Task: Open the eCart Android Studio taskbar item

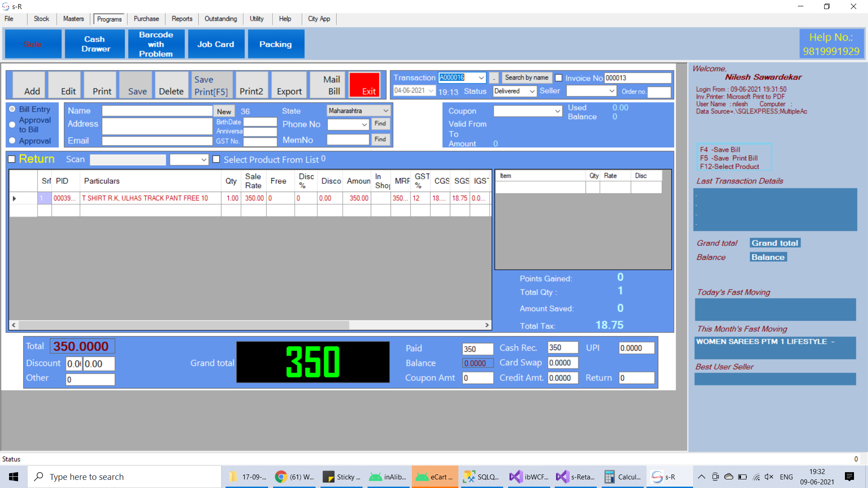Action: point(434,477)
